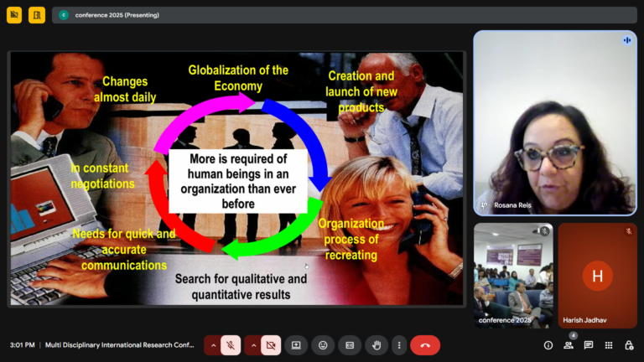Image resolution: width=644 pixels, height=362 pixels.
Task: Click the yellow door icon at top left
Action: (x=37, y=15)
